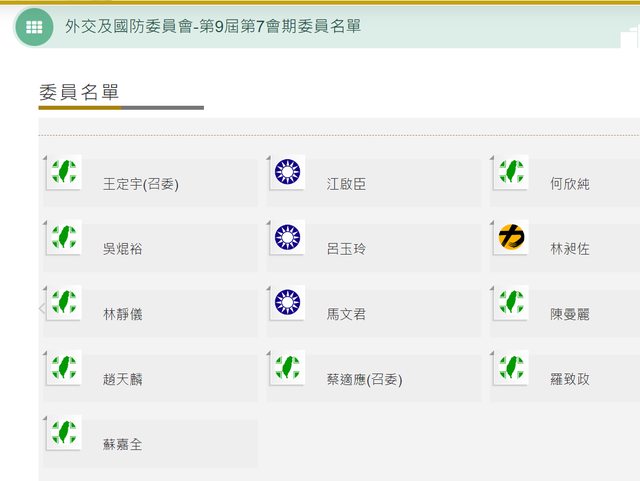This screenshot has height=481, width=640.
Task: Click the DPP party icon beside 羅致政
Action: tap(511, 367)
